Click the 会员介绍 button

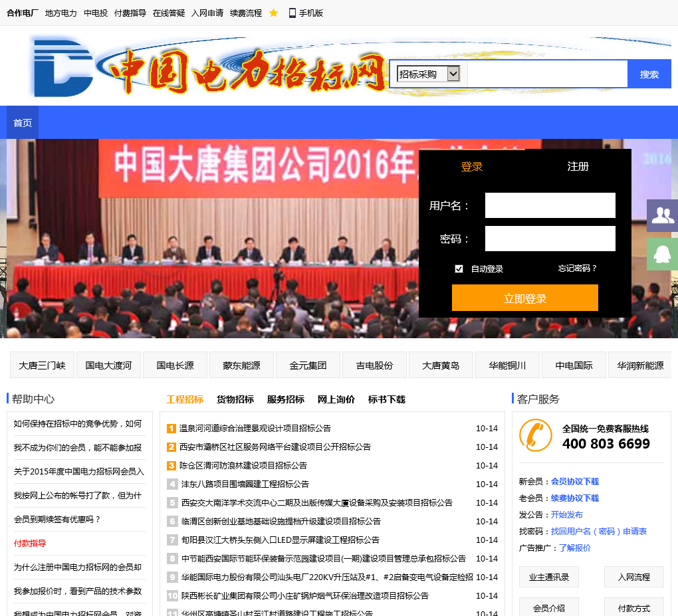coord(548,607)
